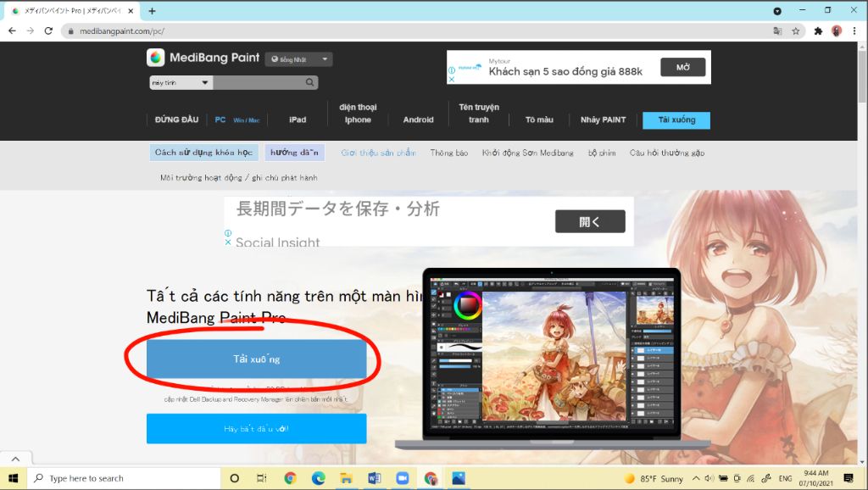Select the ĐỨNG ĐẦU navigation item
The width and height of the screenshot is (868, 490).
click(x=176, y=120)
